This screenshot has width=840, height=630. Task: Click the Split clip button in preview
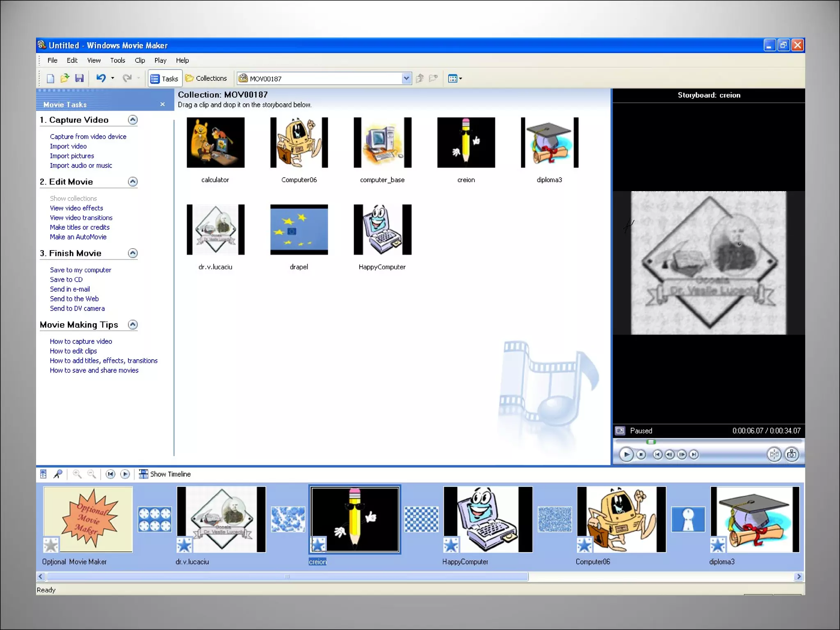click(x=774, y=454)
